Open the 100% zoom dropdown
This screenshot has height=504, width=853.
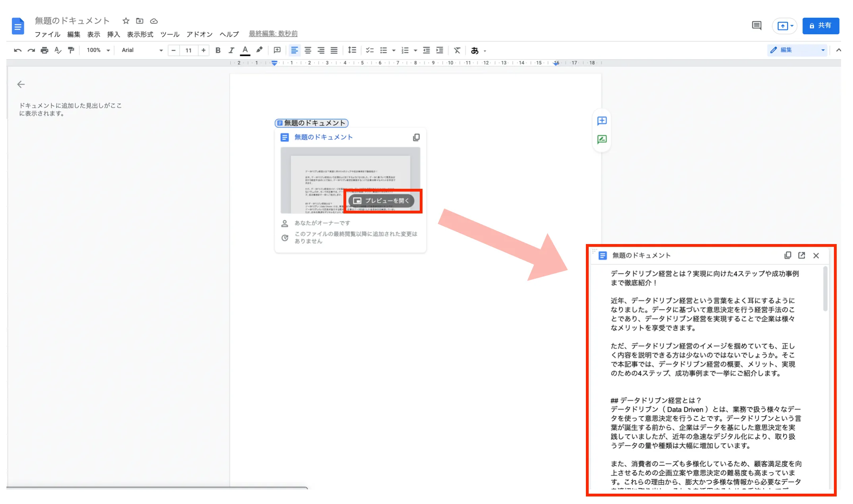click(x=98, y=50)
